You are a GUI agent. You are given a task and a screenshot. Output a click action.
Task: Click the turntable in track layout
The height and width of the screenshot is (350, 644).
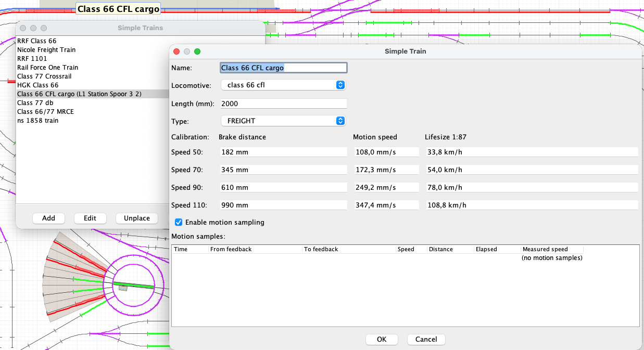(134, 284)
